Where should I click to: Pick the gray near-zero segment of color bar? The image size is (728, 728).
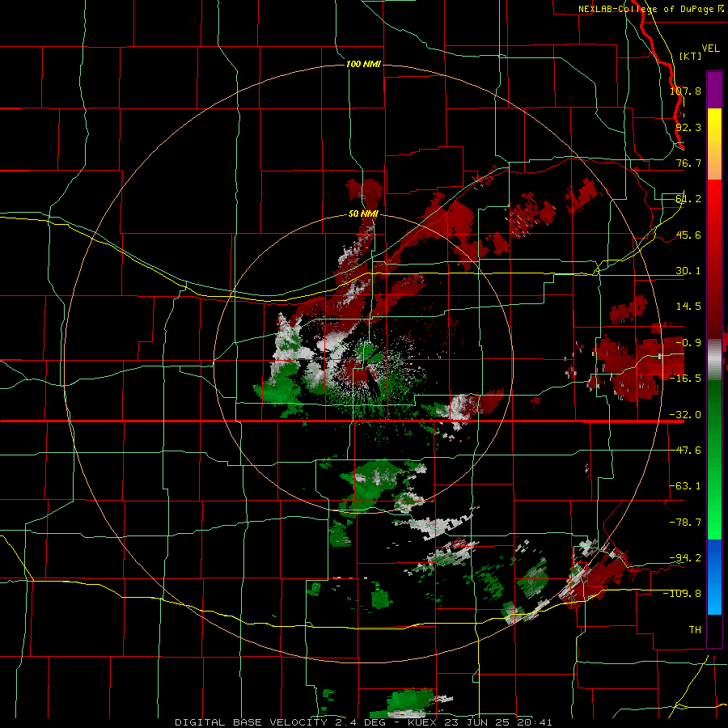714,360
